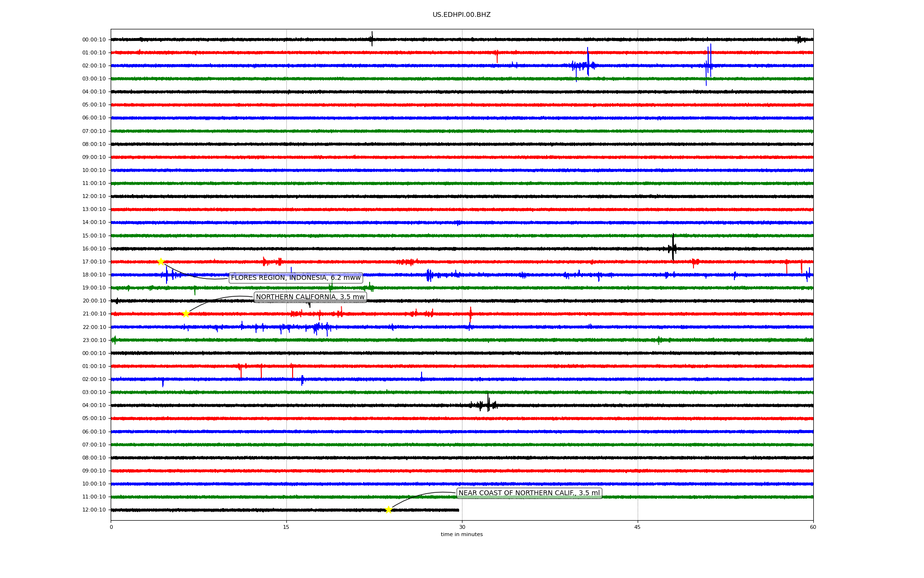
Task: Click the FLORES REGION, INDONESIA annotation label
Action: tap(295, 278)
